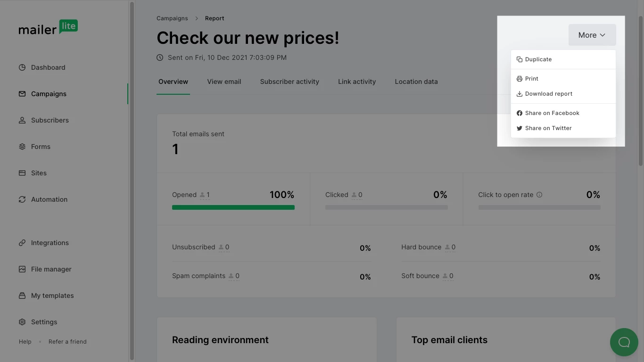Click the Click to open rate info icon
This screenshot has width=644, height=362.
click(x=539, y=195)
